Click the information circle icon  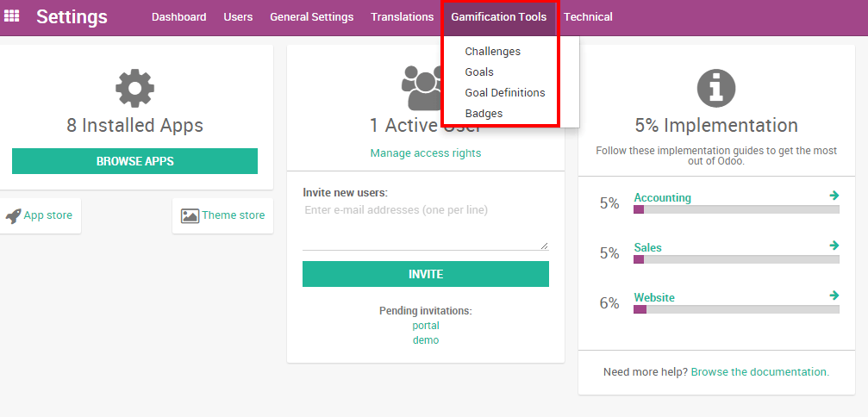[715, 89]
